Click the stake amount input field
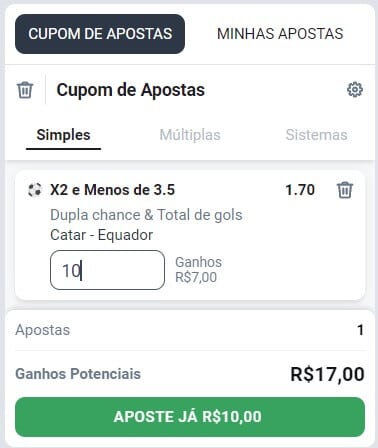Image resolution: width=378 pixels, height=448 pixels. click(107, 270)
